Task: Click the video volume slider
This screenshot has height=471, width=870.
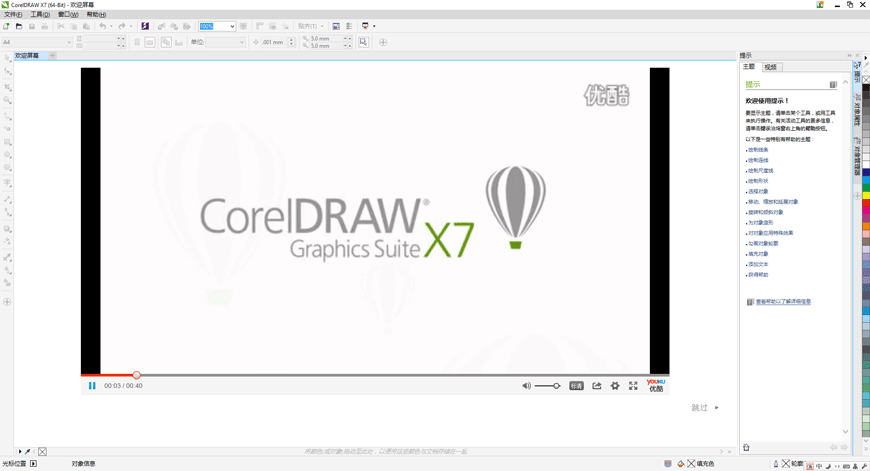Action: [548, 386]
